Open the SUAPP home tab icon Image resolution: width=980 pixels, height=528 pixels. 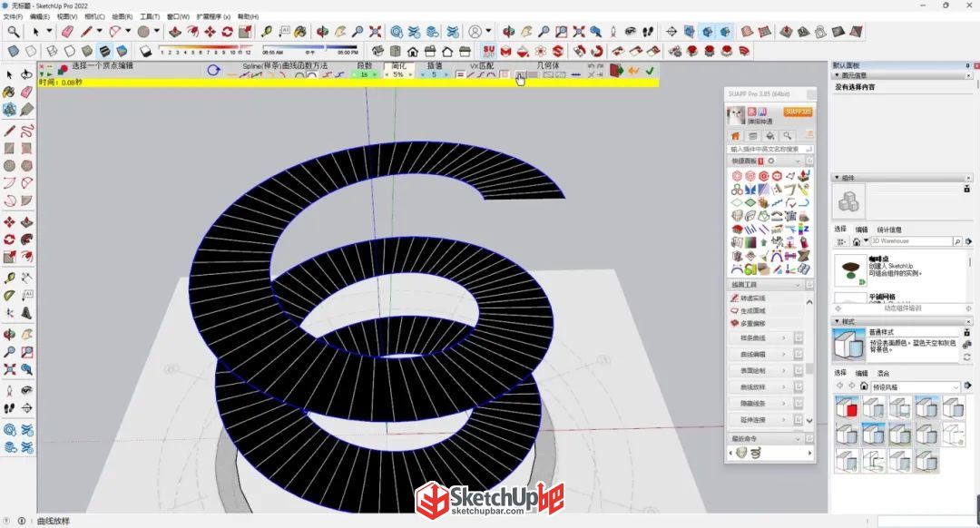tap(736, 135)
